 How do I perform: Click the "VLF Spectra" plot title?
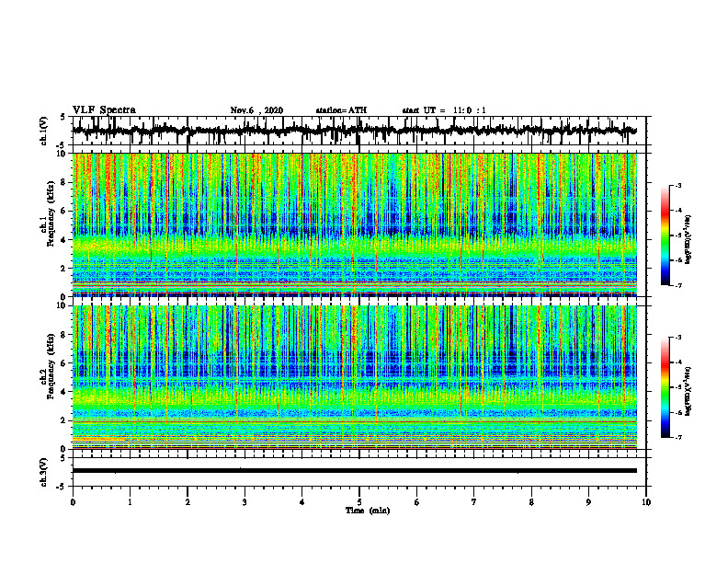click(104, 110)
